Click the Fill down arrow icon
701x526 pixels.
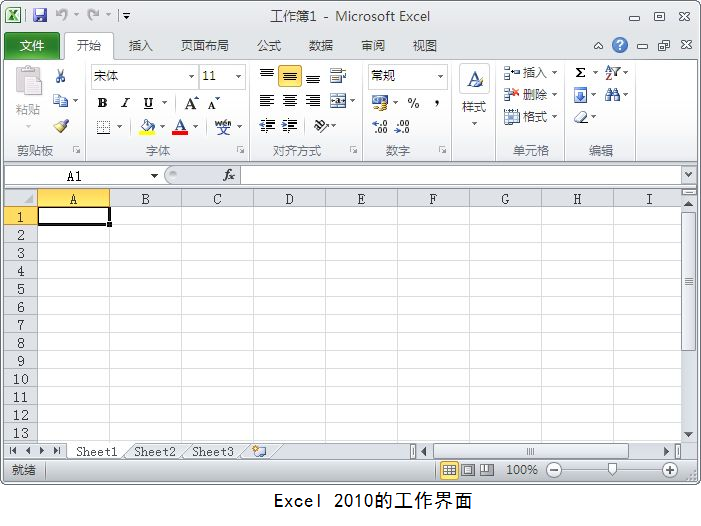coord(580,95)
